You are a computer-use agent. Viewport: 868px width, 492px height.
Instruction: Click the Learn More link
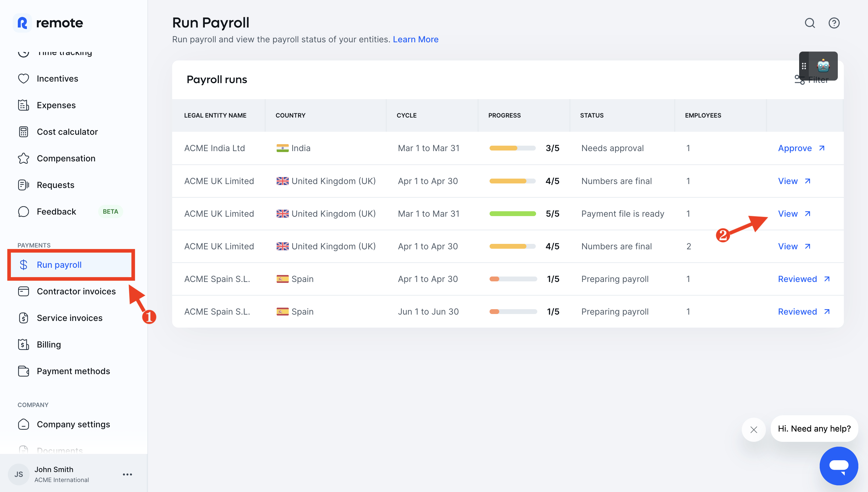click(x=415, y=39)
